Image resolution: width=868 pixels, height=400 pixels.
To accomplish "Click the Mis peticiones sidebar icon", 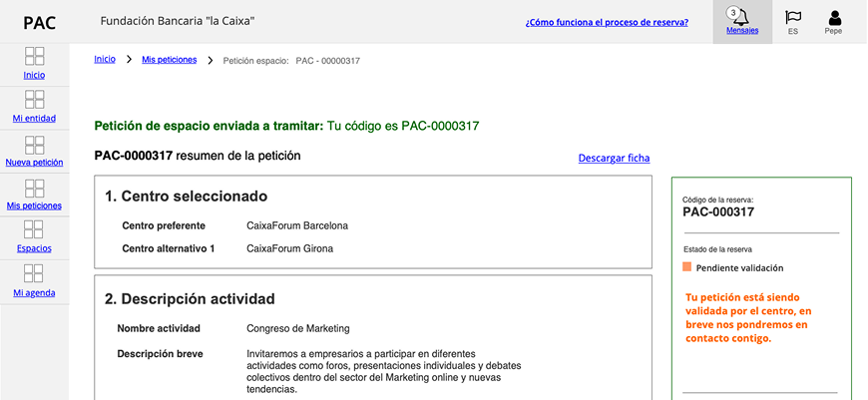I will [x=34, y=189].
